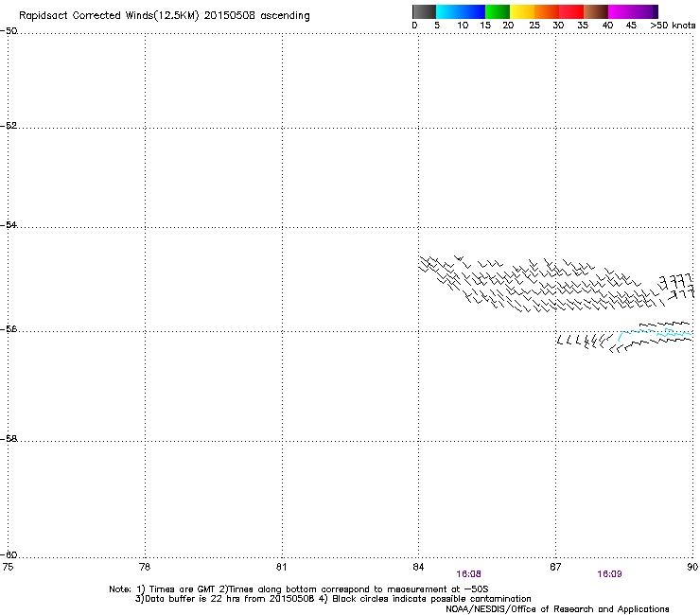Click the 84 longitude axis label

click(418, 567)
